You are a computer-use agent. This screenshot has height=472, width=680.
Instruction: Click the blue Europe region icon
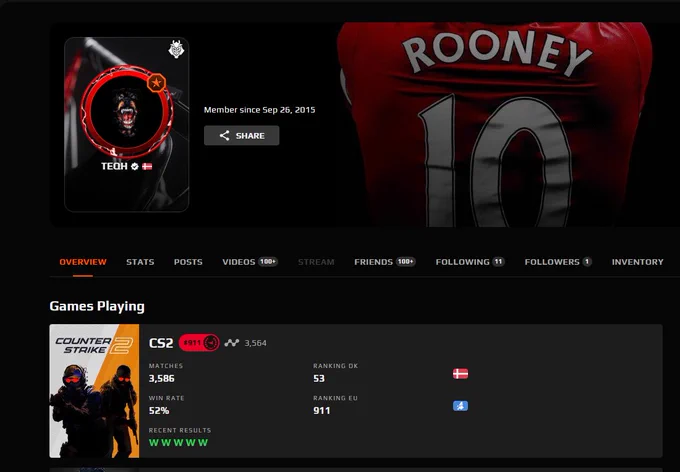[x=460, y=406]
